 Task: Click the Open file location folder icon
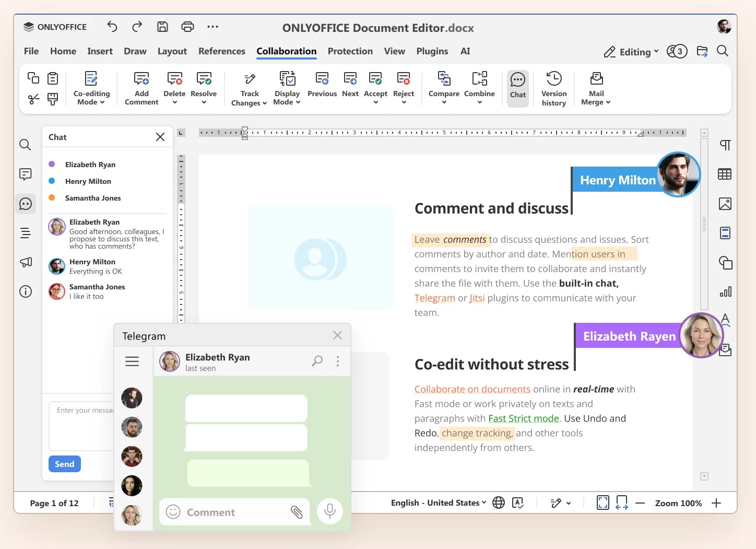[x=702, y=51]
